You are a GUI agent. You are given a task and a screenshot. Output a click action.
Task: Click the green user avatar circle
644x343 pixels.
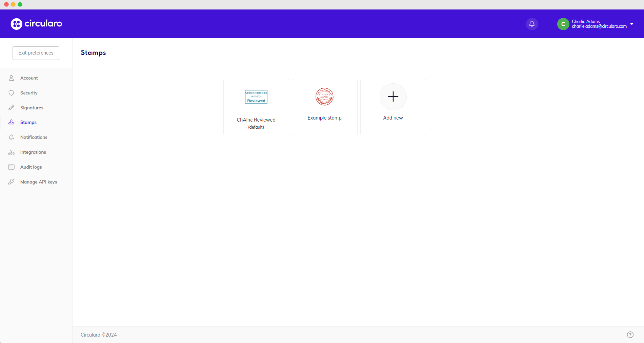pos(563,24)
